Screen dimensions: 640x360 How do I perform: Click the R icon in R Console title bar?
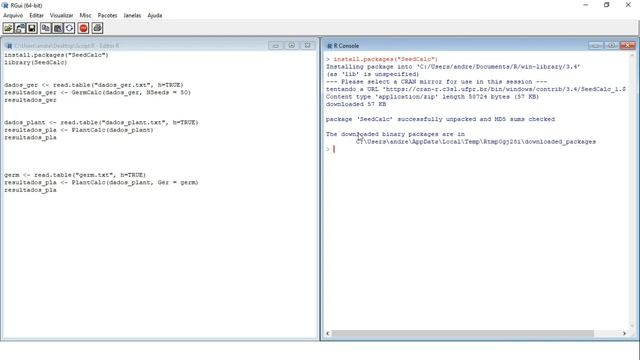pyautogui.click(x=329, y=46)
